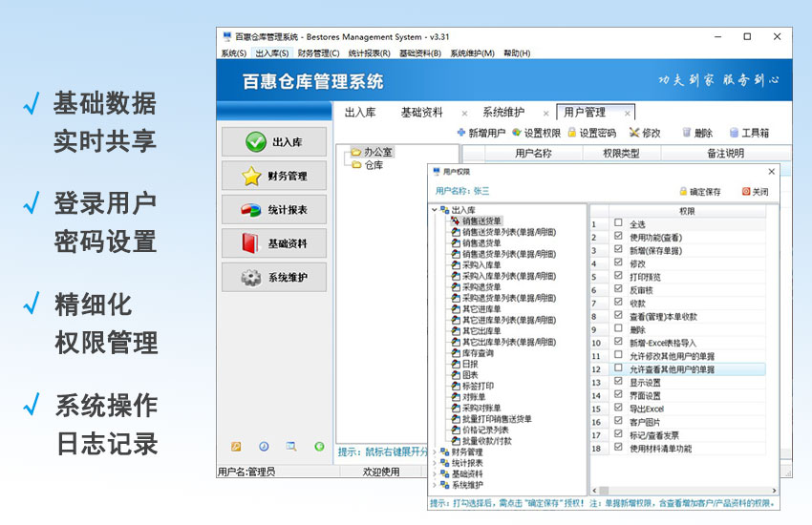The height and width of the screenshot is (525, 812).
Task: Open the 系统维护(M) menu
Action: (x=472, y=53)
